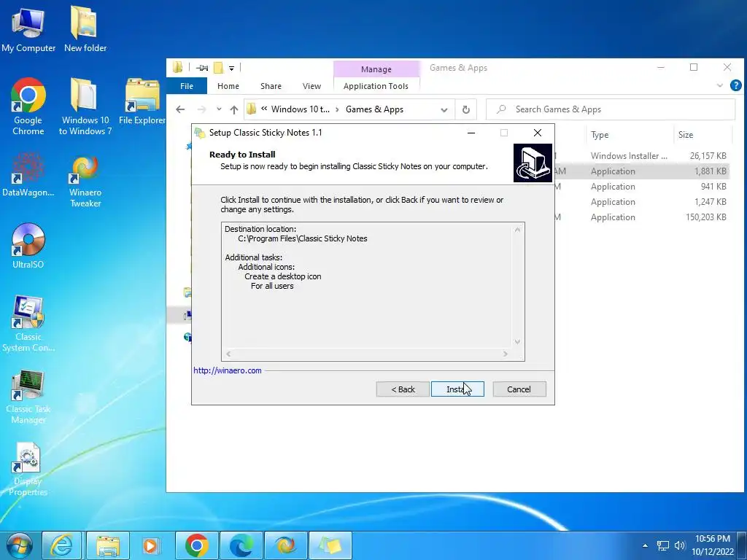This screenshot has width=747, height=560.
Task: Go up one folder level in Explorer
Action: pyautogui.click(x=234, y=109)
